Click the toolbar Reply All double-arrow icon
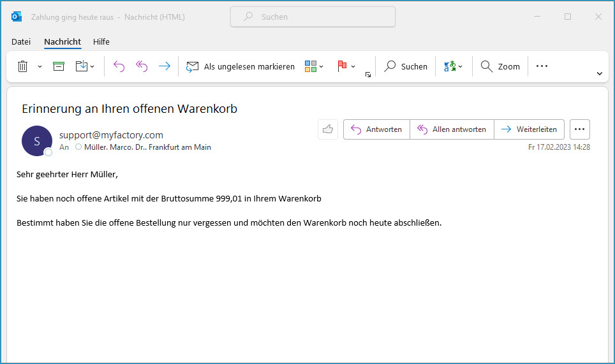 (x=142, y=66)
